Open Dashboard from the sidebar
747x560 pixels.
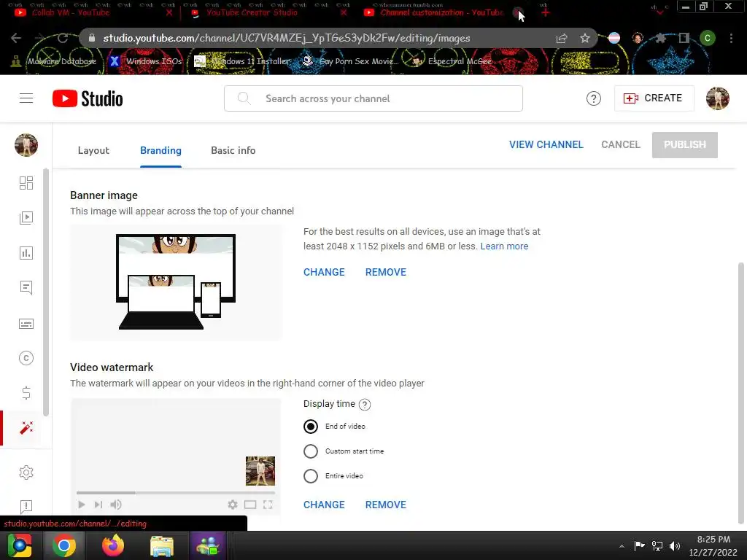click(26, 183)
